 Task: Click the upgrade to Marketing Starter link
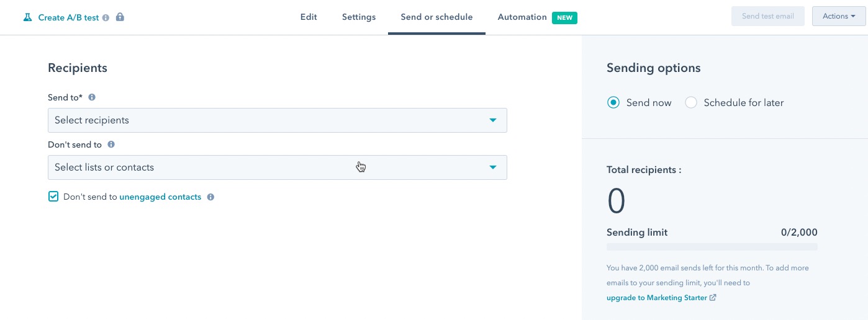[657, 298]
